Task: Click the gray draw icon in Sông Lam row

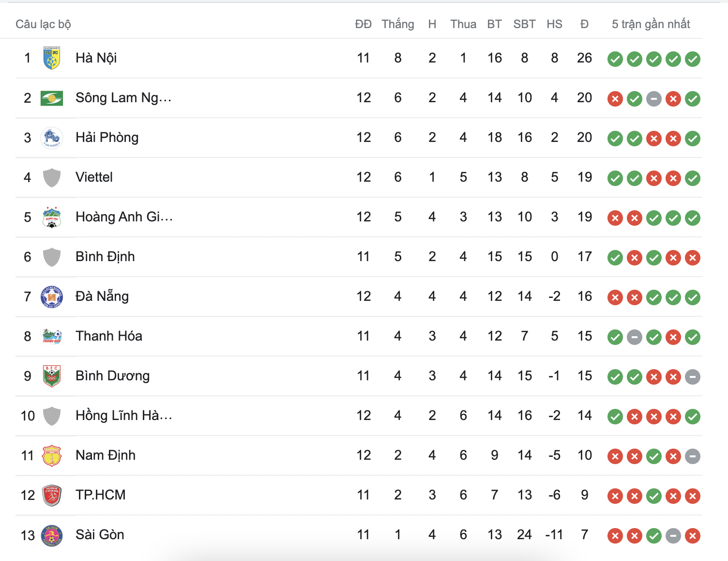Action: [654, 99]
